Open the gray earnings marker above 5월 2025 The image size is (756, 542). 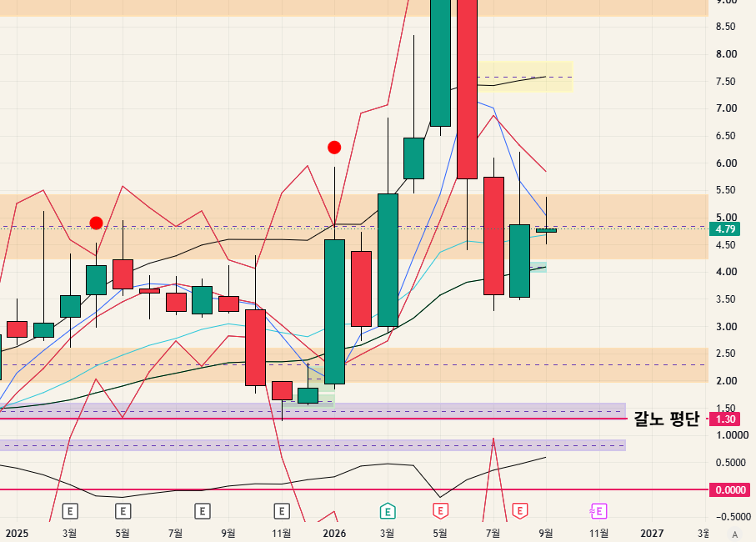pos(123,511)
